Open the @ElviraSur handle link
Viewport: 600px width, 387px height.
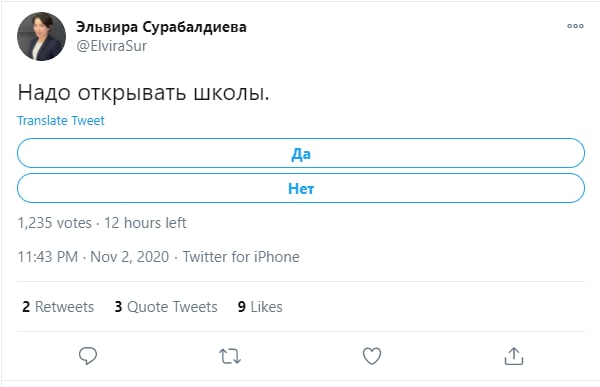click(111, 46)
